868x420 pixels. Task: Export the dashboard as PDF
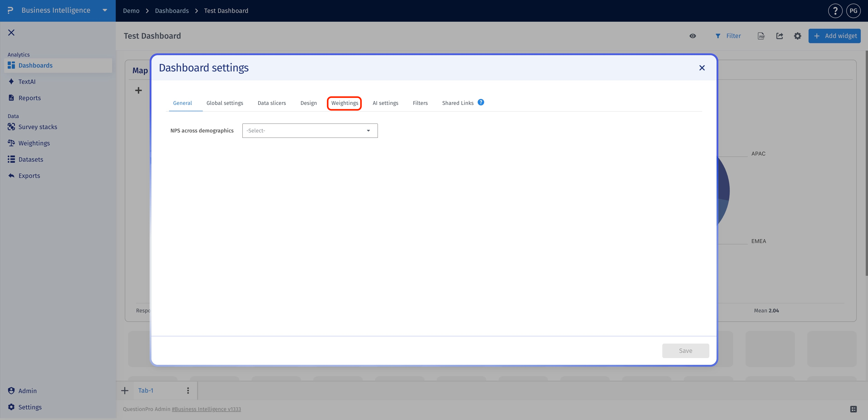pos(761,36)
